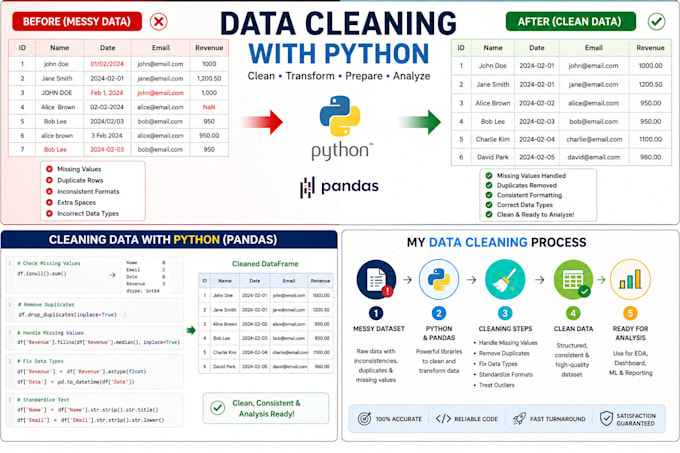The width and height of the screenshot is (680, 453).
Task: Click the red BEFORE (MESSY DATA) label
Action: click(77, 21)
